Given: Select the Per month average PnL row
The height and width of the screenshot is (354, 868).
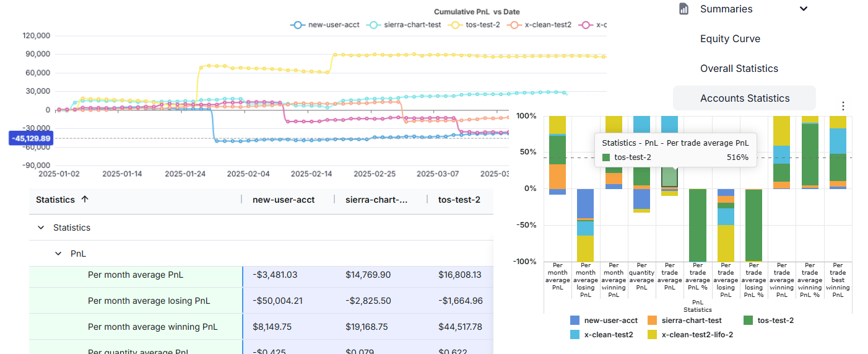Looking at the screenshot, I should (136, 275).
